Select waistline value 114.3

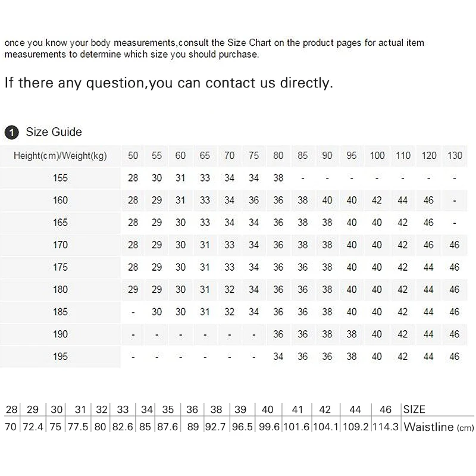click(386, 427)
